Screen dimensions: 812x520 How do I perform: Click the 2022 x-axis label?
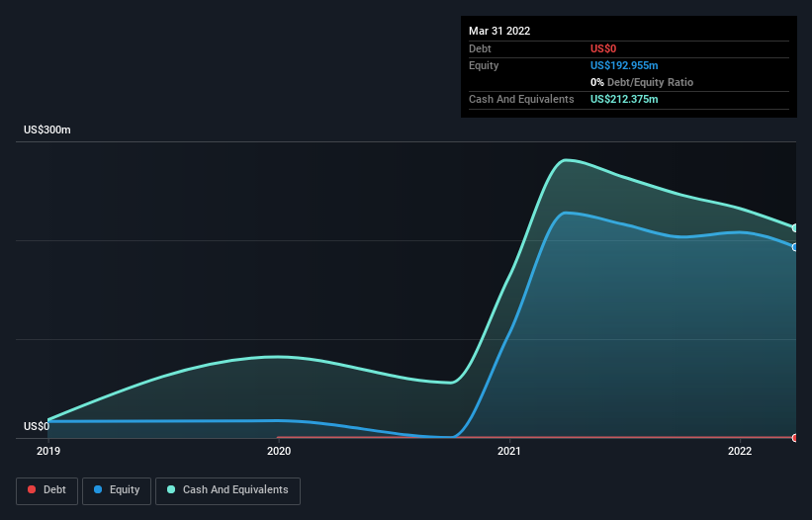coord(740,451)
